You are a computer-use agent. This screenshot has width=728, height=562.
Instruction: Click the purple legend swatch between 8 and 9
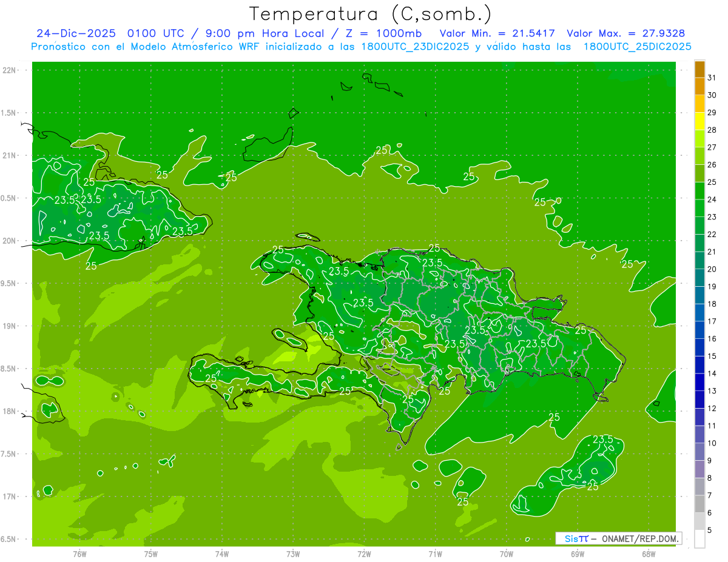click(699, 469)
